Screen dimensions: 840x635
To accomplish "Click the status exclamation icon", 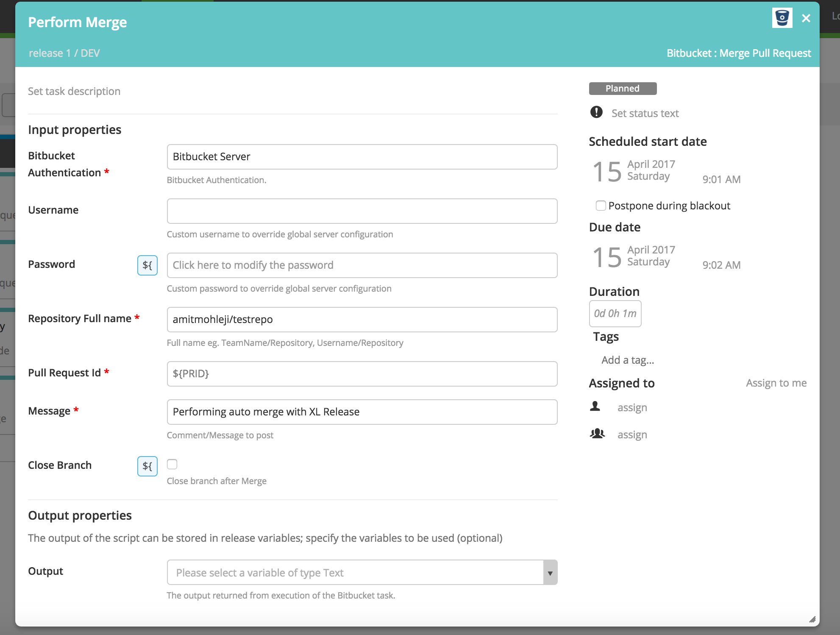I will click(596, 112).
